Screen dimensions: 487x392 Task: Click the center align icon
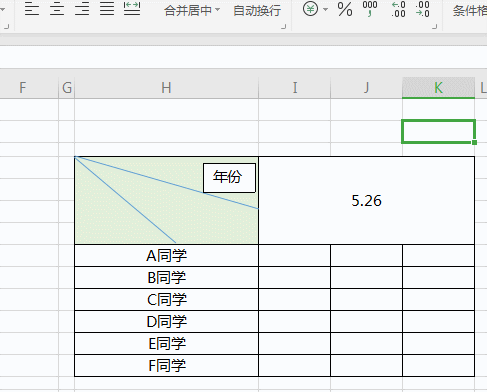(57, 9)
